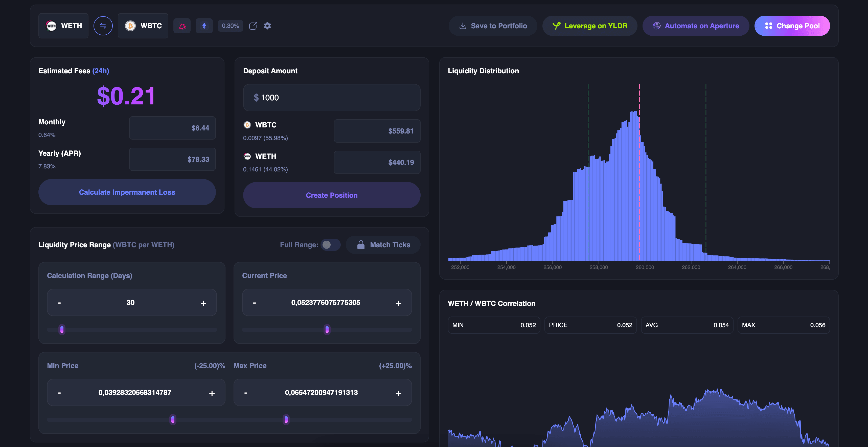This screenshot has height=447, width=868.
Task: Open the 0.30% fee tier selector
Action: point(230,26)
